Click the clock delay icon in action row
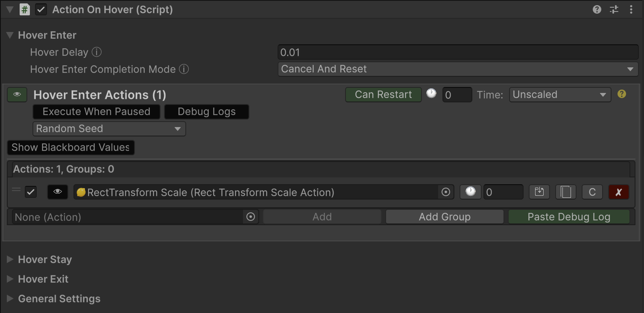644x313 pixels. click(x=470, y=192)
